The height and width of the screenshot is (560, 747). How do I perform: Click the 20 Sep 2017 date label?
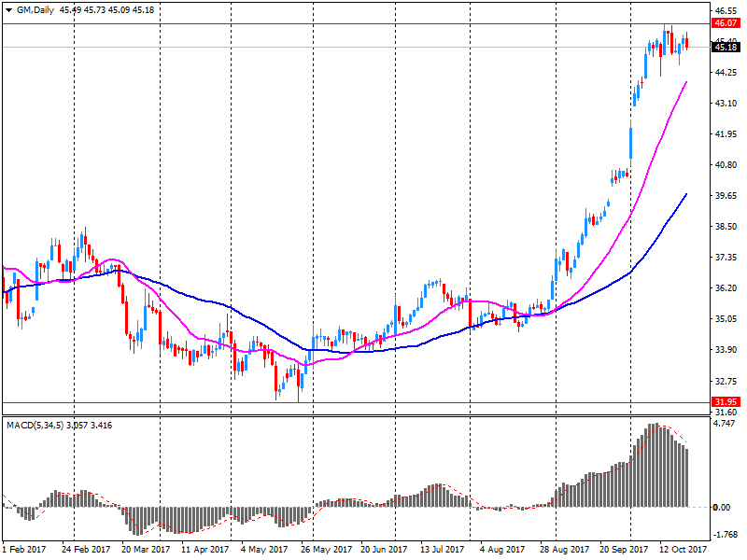tap(624, 550)
